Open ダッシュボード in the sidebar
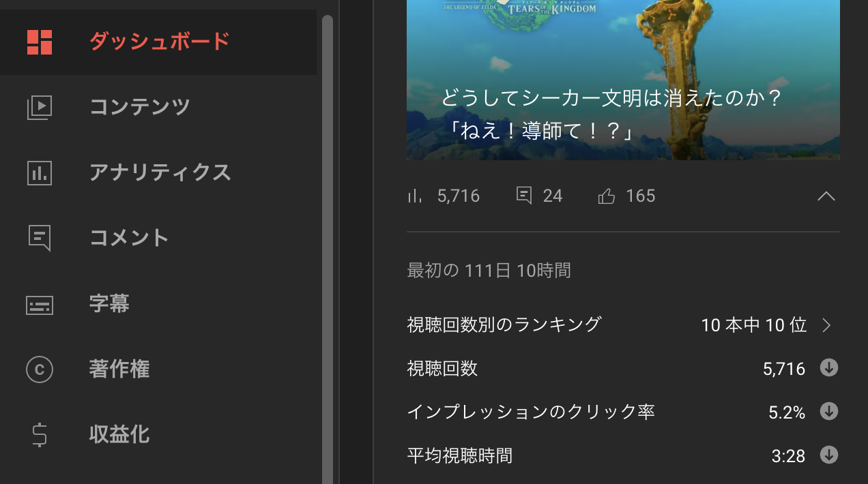The image size is (868, 484). click(x=158, y=42)
